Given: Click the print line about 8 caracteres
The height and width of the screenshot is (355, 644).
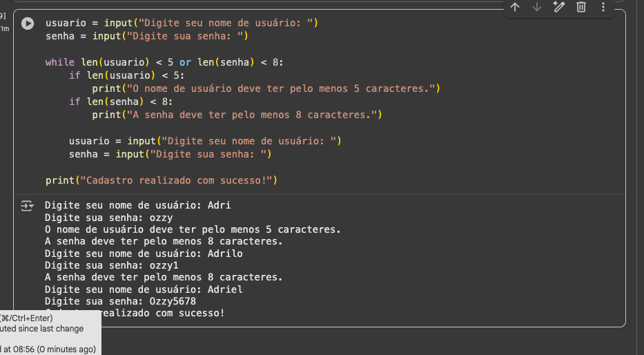Looking at the screenshot, I should 236,115.
